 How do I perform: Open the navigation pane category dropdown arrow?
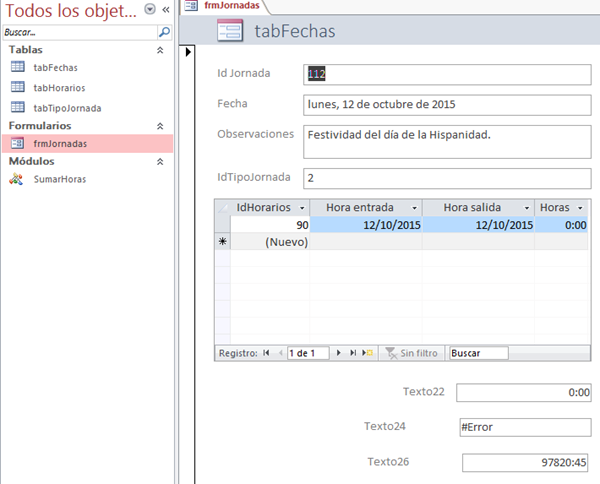coord(150,9)
